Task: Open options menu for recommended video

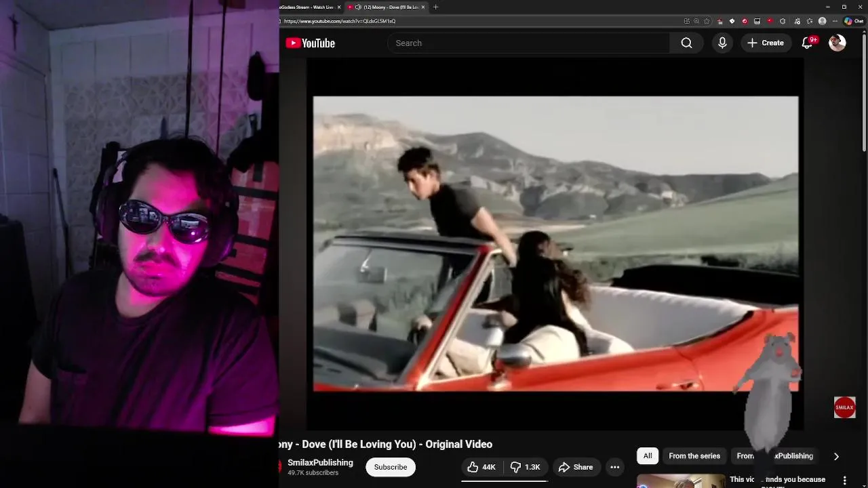Action: pos(844,481)
